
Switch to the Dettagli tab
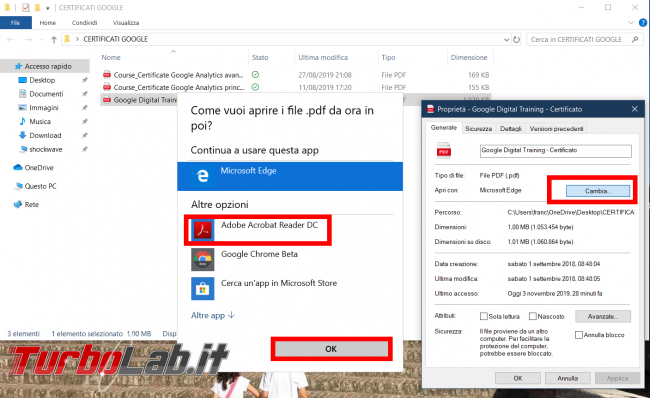(x=511, y=129)
